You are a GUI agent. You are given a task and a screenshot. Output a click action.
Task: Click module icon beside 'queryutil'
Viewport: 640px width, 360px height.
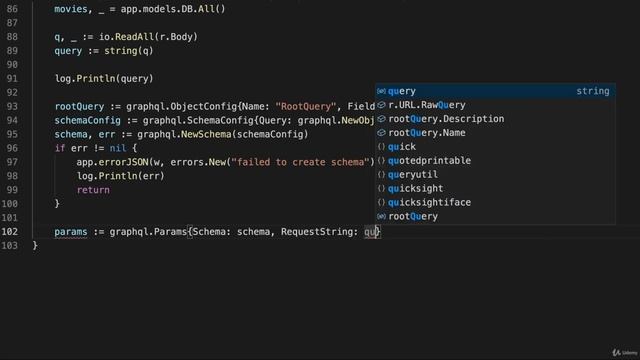point(381,174)
